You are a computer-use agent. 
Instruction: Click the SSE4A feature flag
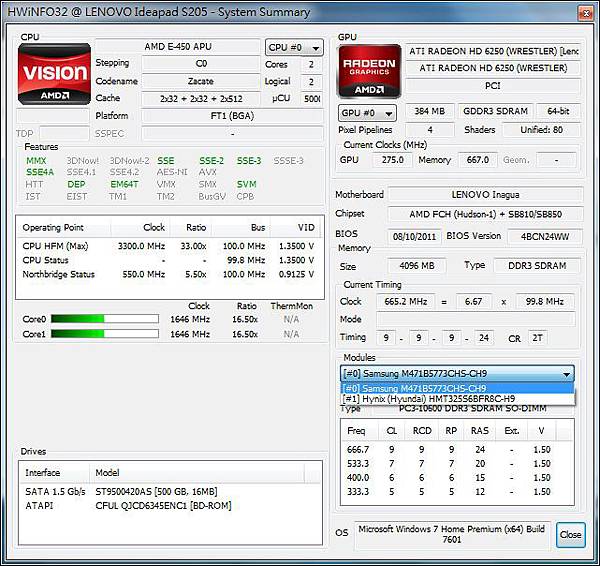click(x=40, y=172)
